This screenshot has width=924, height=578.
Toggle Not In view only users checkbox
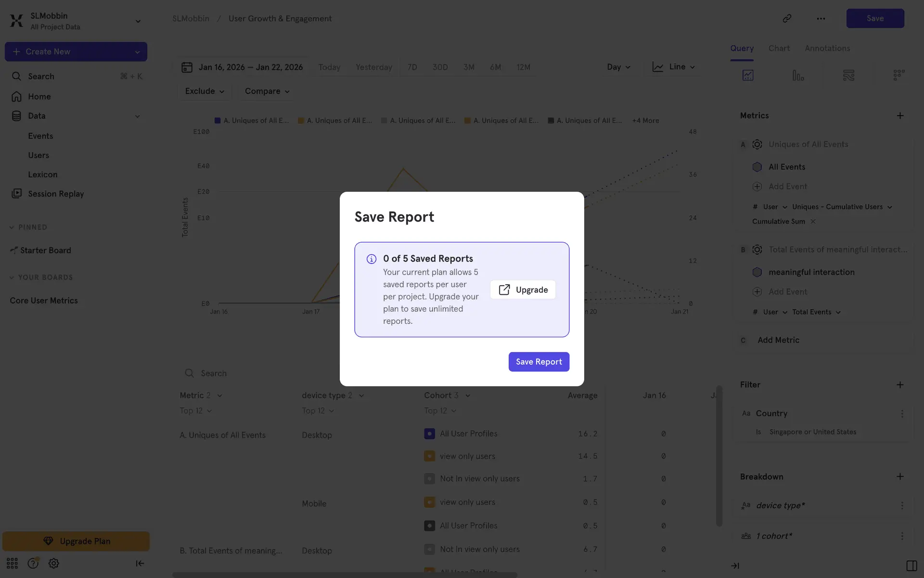[429, 479]
